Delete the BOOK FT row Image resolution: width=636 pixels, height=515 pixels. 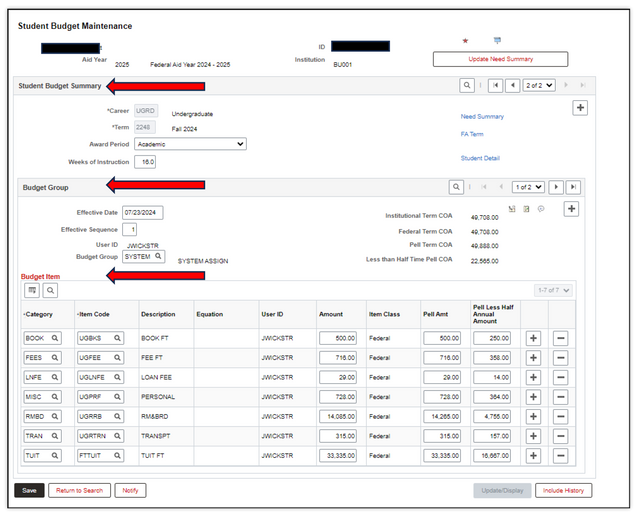[x=561, y=338]
